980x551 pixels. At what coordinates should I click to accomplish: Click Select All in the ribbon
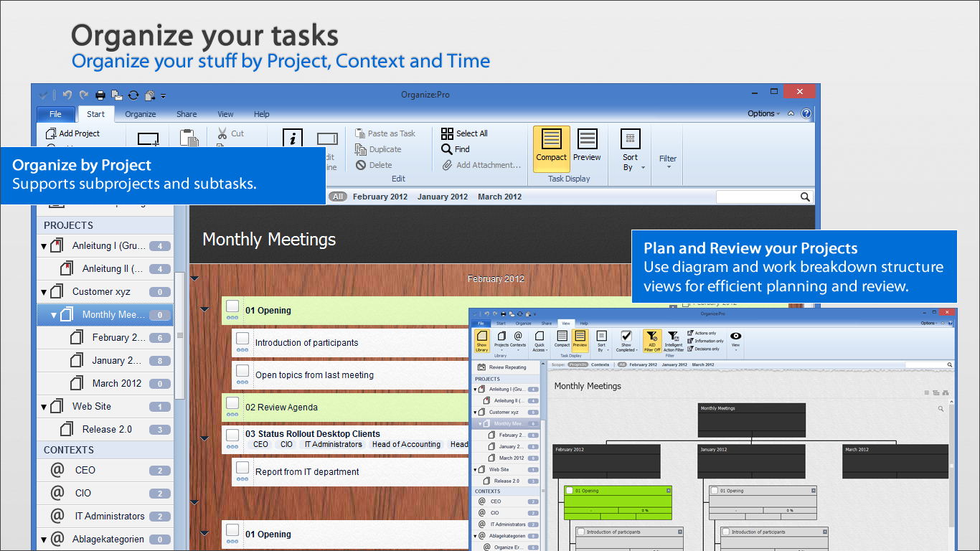[x=464, y=133]
